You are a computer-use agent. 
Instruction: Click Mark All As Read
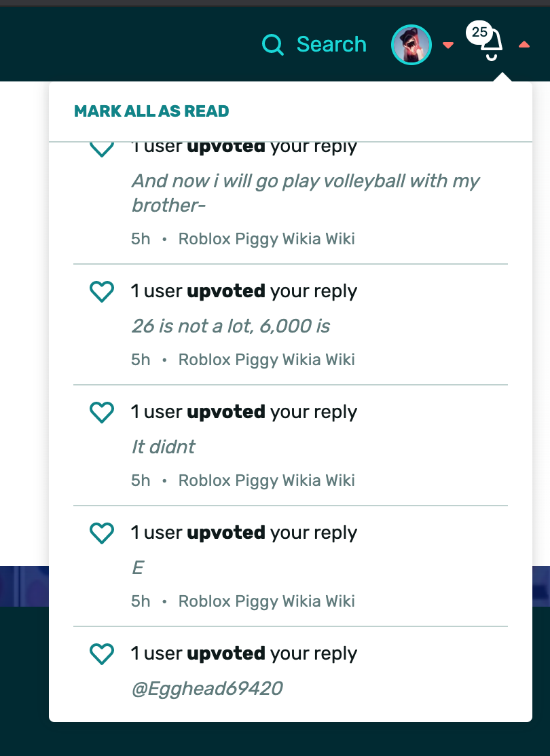(x=151, y=111)
